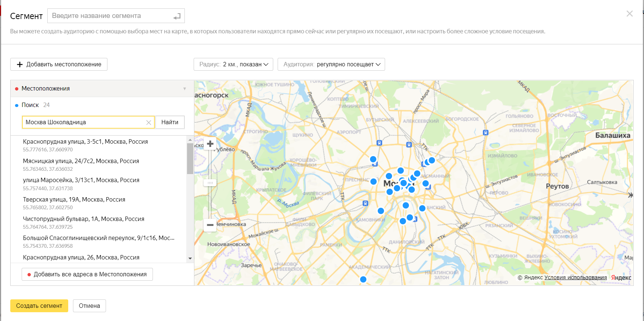Click Добавить местоположение button

(59, 64)
